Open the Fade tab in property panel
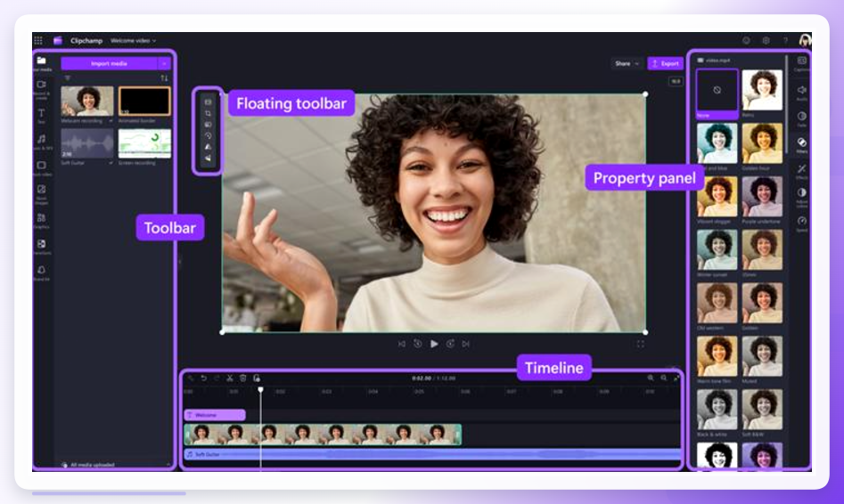844x504 pixels. click(x=801, y=118)
